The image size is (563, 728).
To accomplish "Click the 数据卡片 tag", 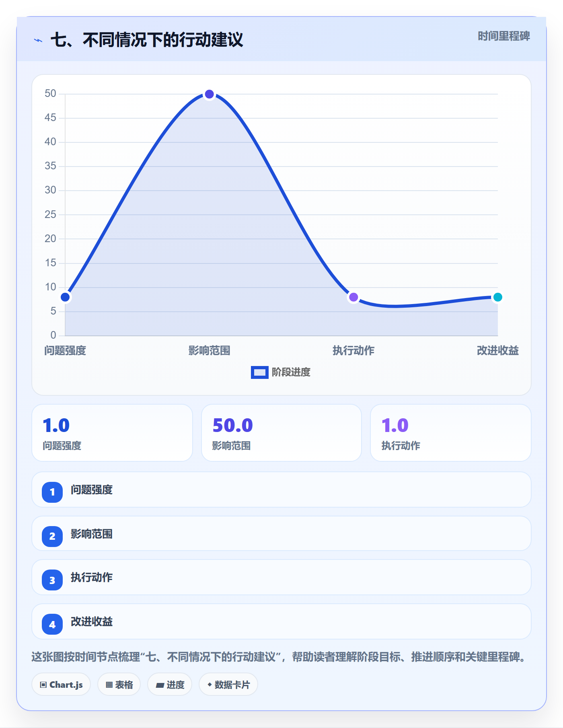I will tap(228, 685).
